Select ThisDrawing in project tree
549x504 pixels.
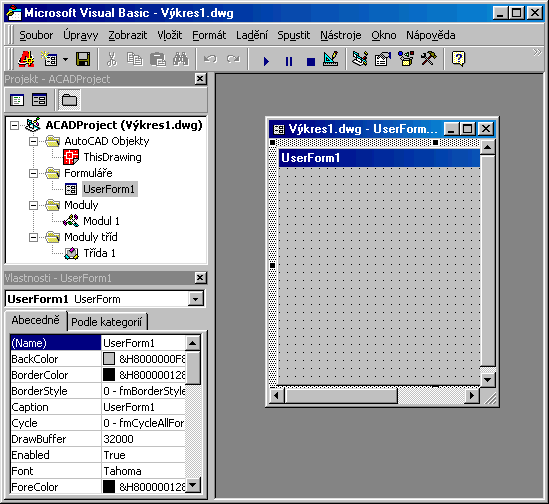(x=112, y=157)
